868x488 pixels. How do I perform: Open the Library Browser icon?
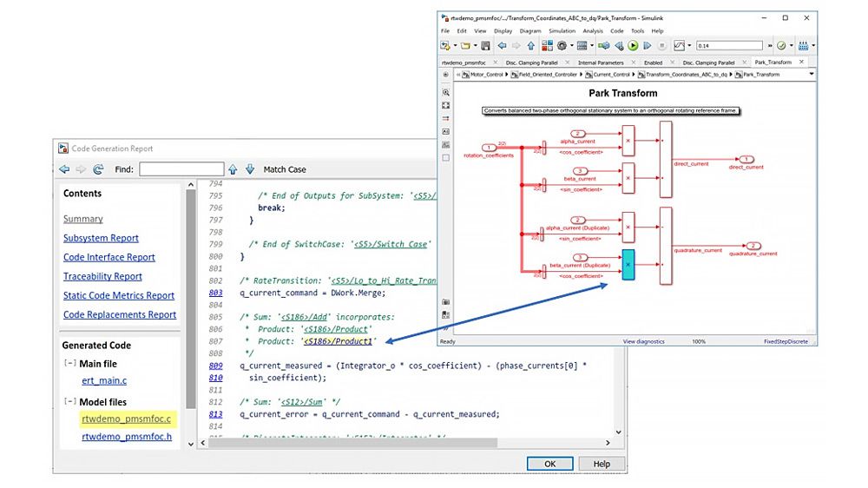click(548, 45)
